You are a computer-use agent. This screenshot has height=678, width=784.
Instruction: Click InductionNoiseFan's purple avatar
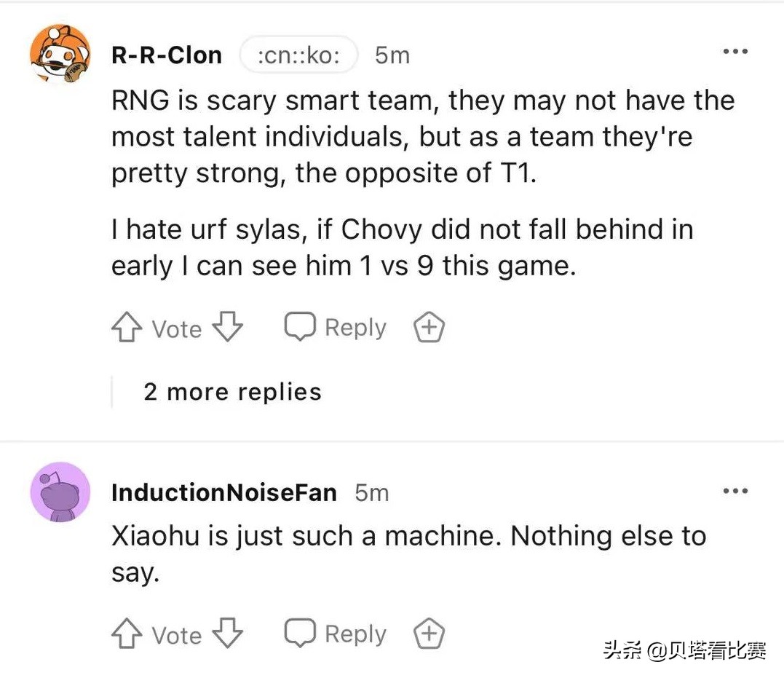(x=60, y=492)
